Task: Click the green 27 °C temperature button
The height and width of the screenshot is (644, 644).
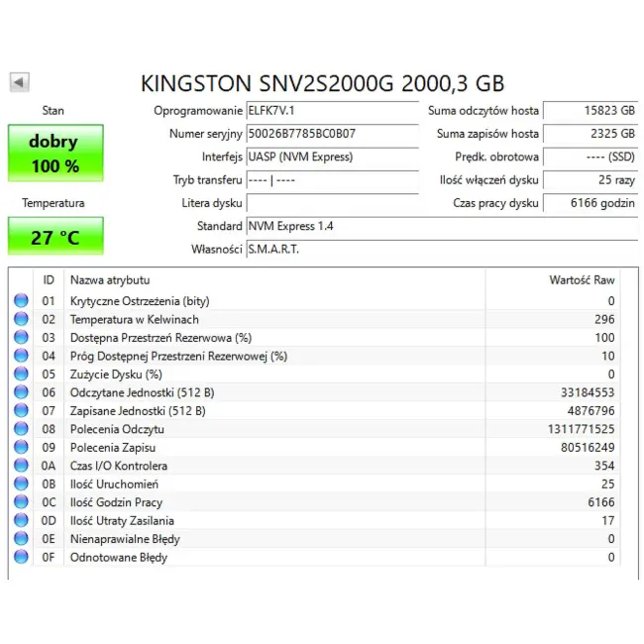Action: (x=55, y=236)
